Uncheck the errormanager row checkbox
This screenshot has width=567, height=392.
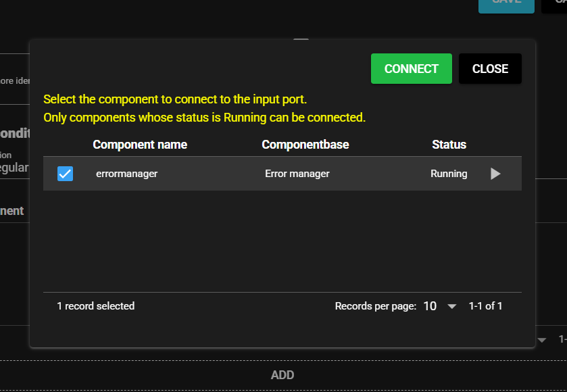65,174
